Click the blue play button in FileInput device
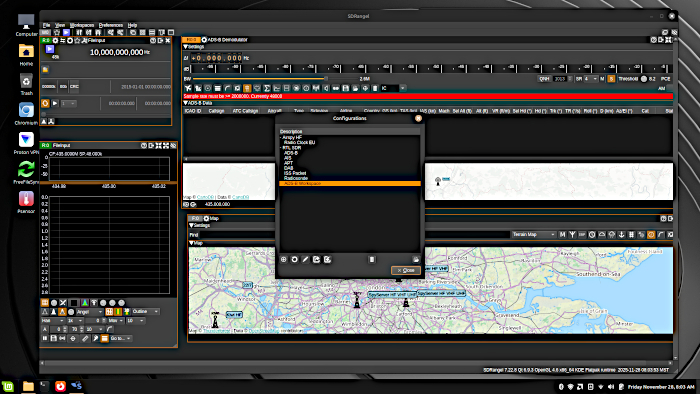 [50, 49]
